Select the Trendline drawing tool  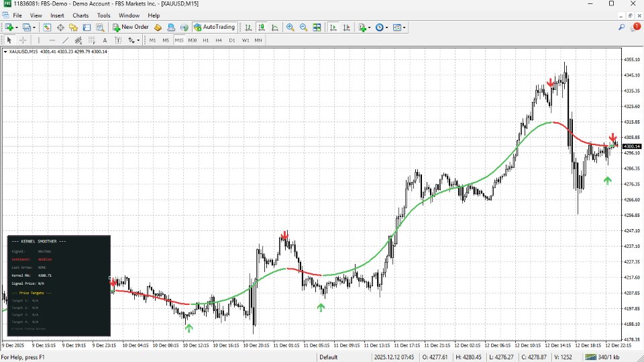coord(65,40)
